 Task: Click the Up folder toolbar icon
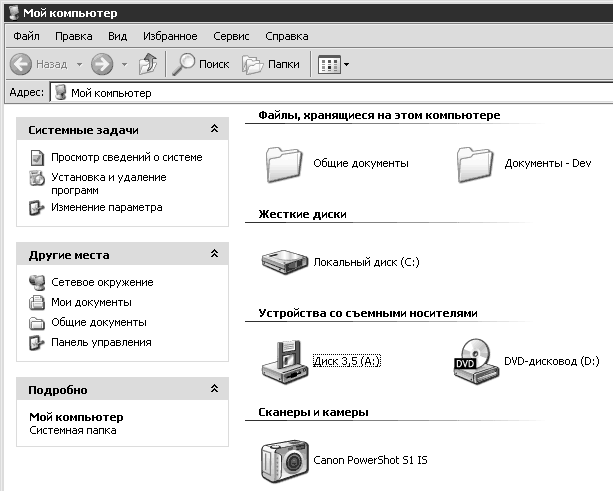pyautogui.click(x=147, y=64)
